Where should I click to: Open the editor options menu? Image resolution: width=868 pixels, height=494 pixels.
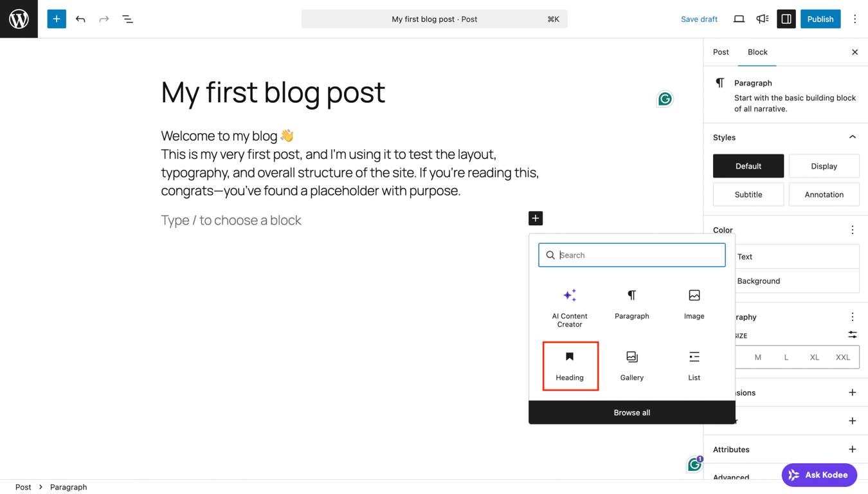point(854,19)
